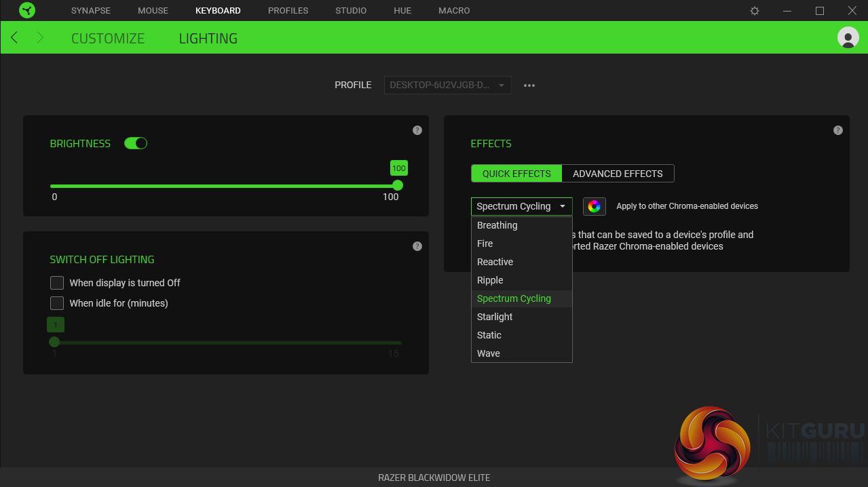Click the Quick Effects button

[x=516, y=174]
